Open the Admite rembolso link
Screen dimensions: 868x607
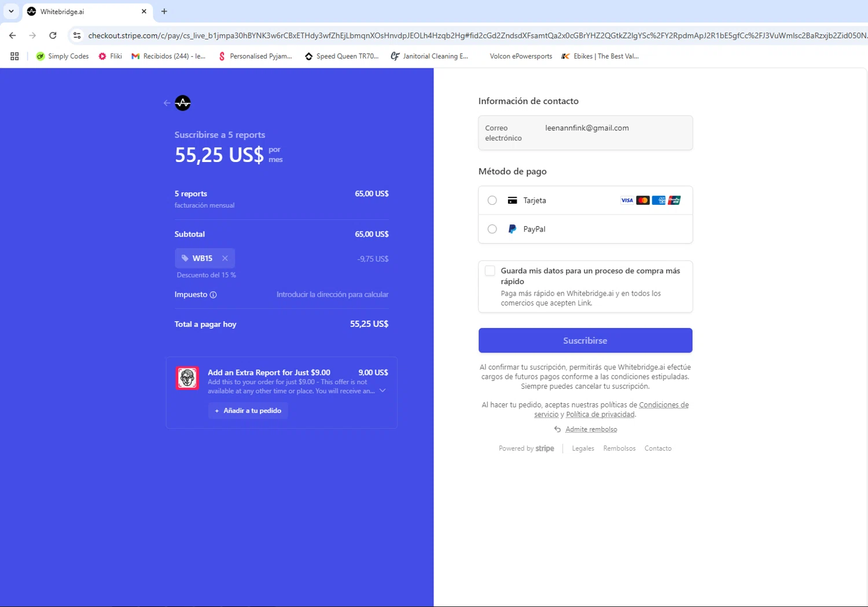pos(591,429)
